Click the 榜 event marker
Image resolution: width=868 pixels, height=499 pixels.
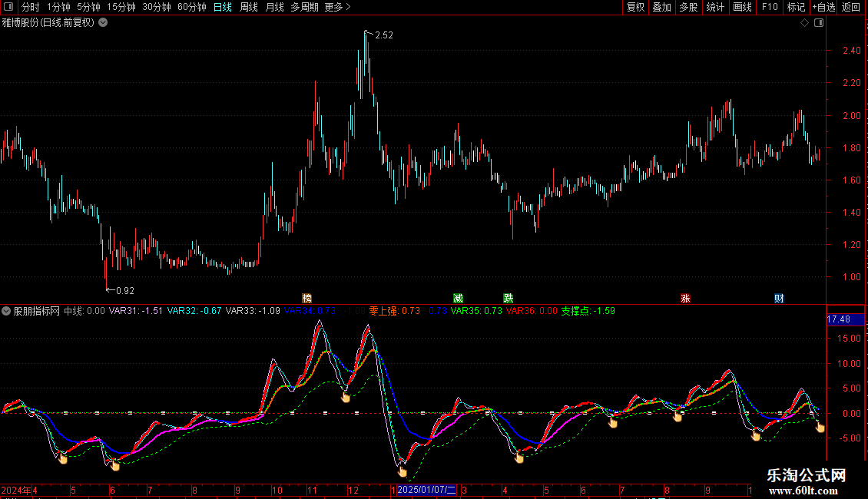coord(306,298)
